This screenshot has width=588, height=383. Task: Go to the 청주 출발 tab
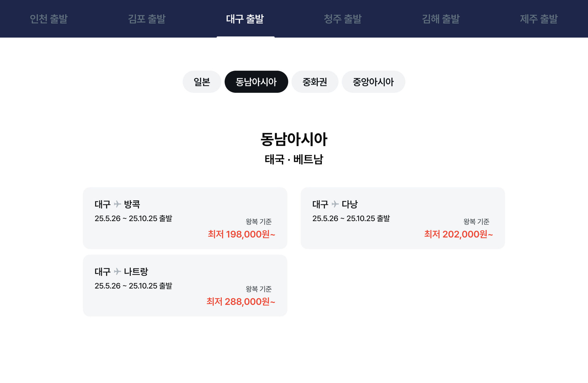coord(343,19)
